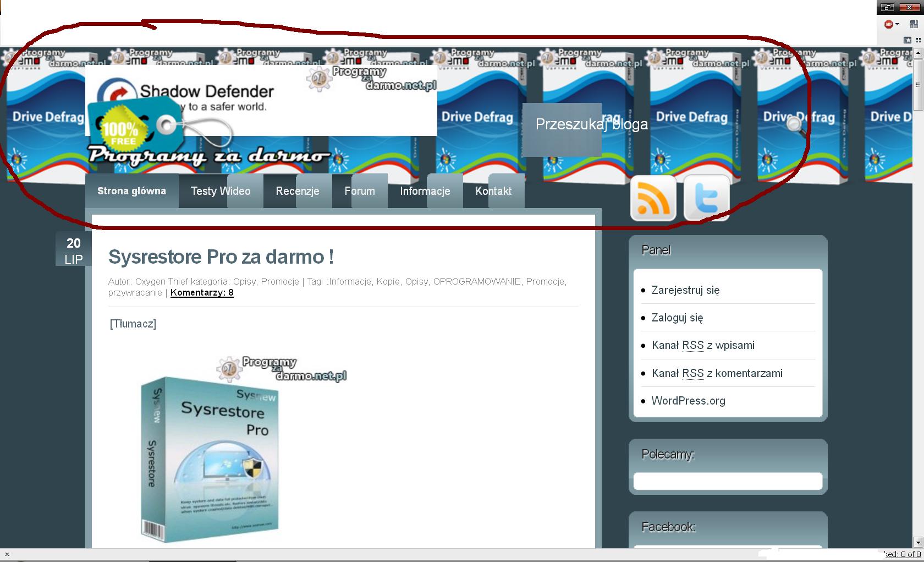
Task: Open Kanał RSS z komentarzami link
Action: 717,373
